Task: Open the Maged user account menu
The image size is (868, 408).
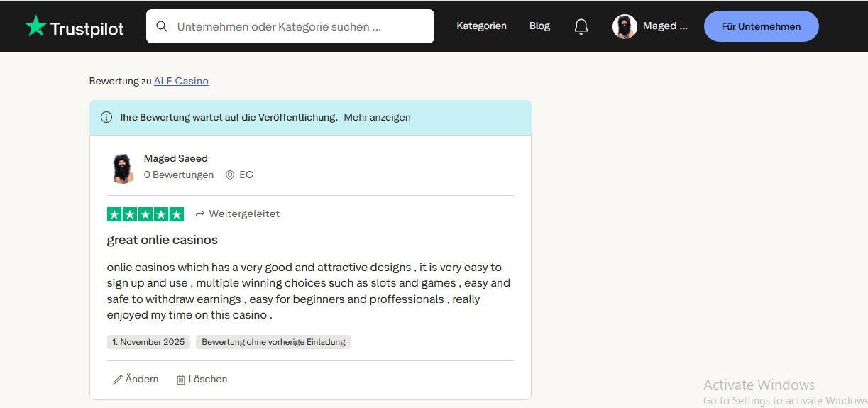Action: point(665,26)
